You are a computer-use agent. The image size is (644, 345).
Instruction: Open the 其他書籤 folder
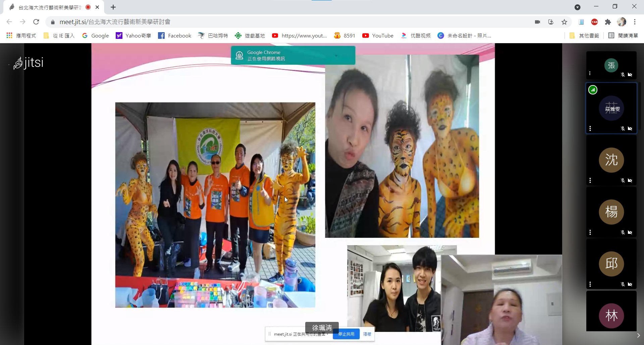point(584,36)
